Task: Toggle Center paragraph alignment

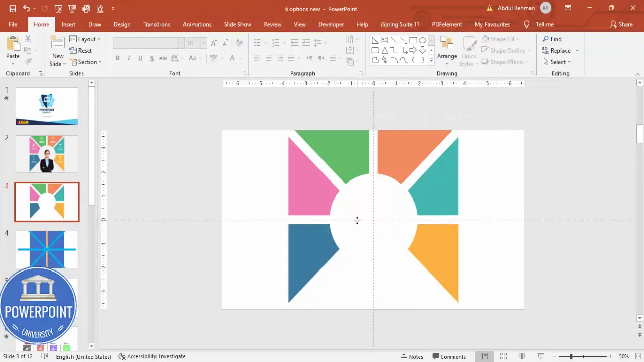Action: [x=269, y=58]
